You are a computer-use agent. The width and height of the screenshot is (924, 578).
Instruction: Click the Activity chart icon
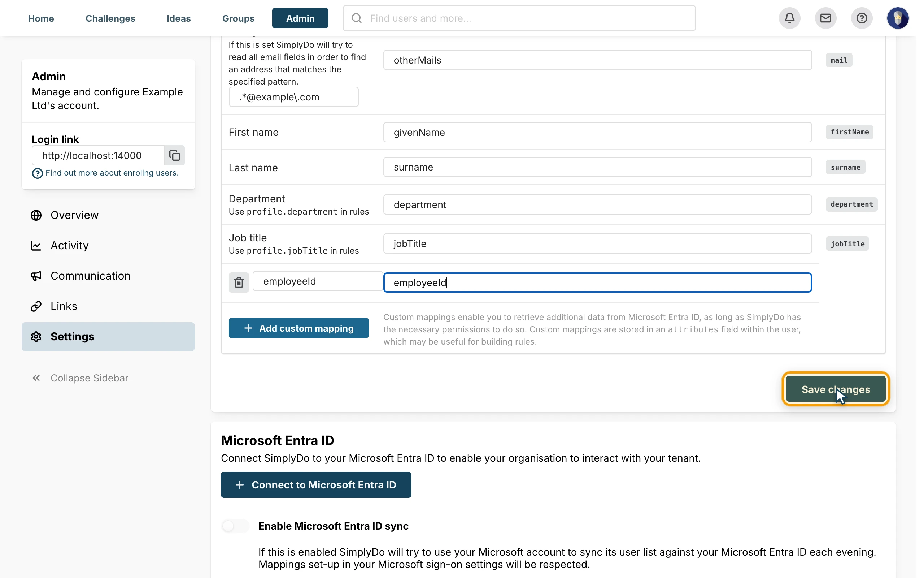click(36, 245)
